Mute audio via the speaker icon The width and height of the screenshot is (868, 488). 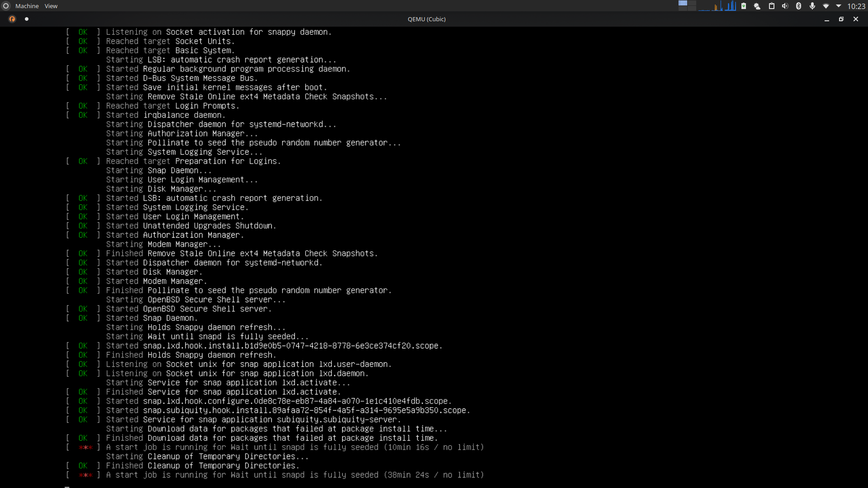coord(785,6)
